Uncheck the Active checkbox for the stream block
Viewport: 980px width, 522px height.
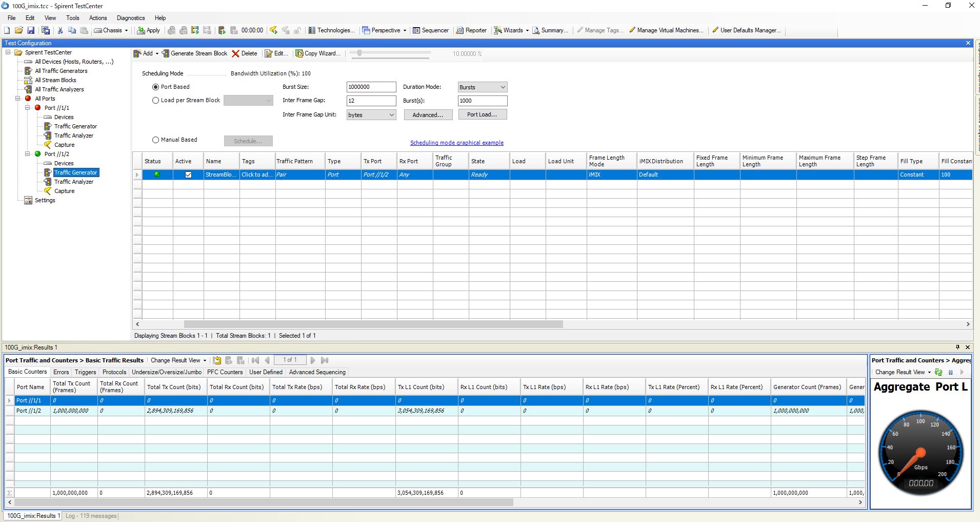188,175
